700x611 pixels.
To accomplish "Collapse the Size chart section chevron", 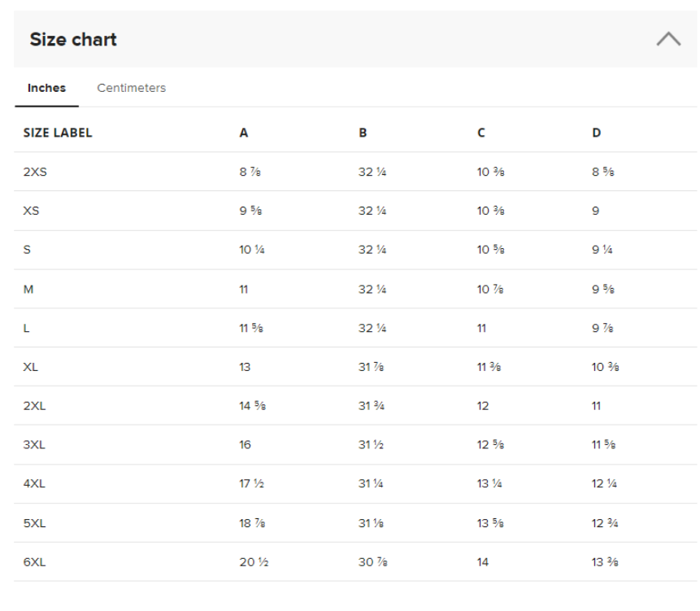I will click(668, 39).
